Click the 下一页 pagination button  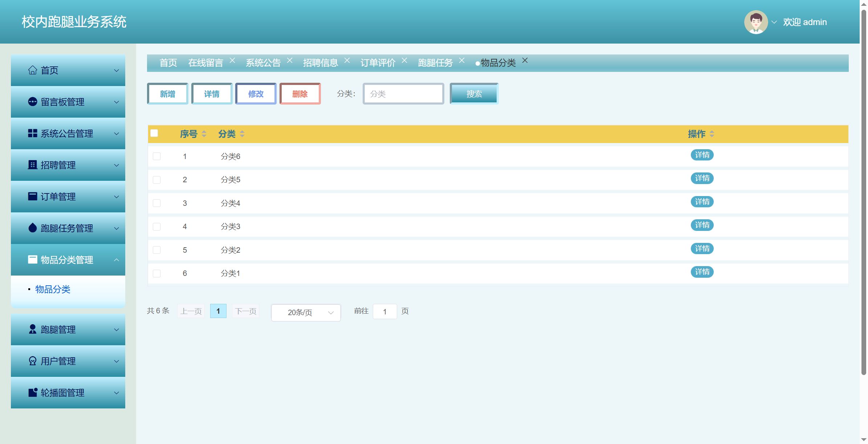click(246, 311)
